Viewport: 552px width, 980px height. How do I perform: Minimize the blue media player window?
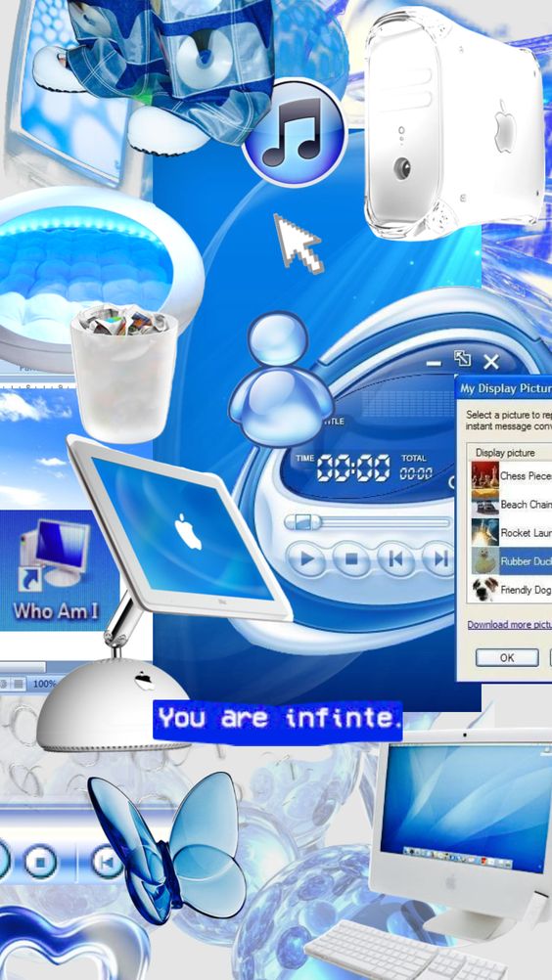(434, 363)
